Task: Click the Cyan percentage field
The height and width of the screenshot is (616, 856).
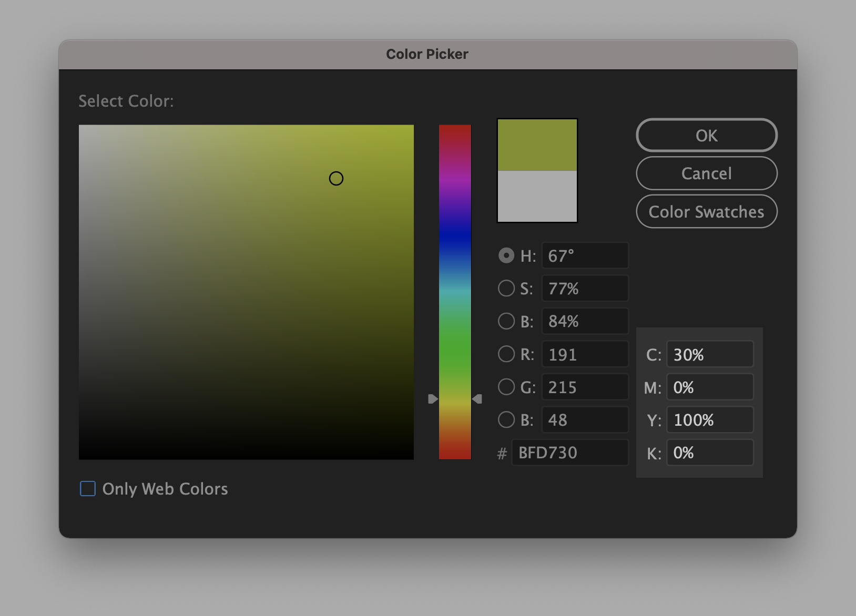Action: pos(709,355)
